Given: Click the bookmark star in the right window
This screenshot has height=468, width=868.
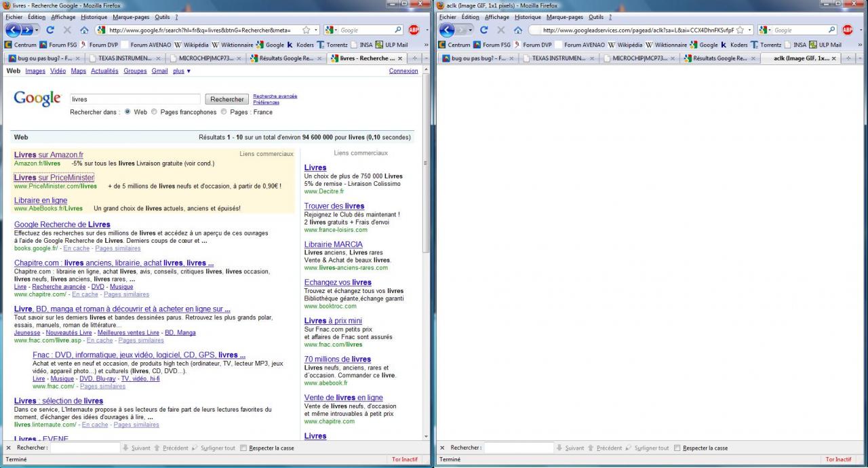Looking at the screenshot, I should tap(741, 30).
